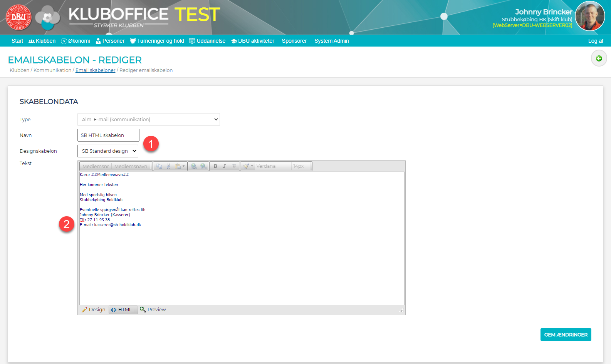Open the Email skabeloner breadcrumb link
Image resolution: width=611 pixels, height=364 pixels.
click(x=95, y=70)
